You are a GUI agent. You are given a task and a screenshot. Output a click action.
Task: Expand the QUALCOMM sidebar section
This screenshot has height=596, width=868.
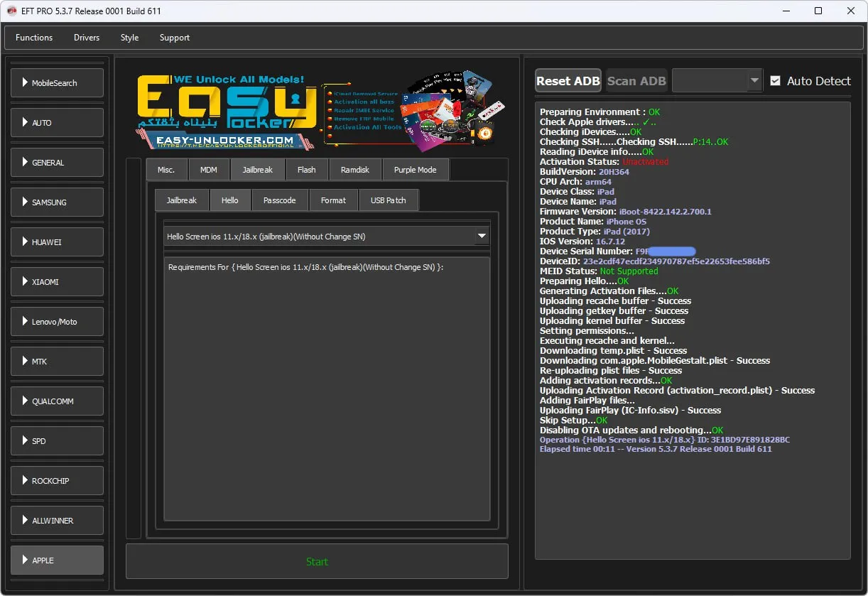click(x=57, y=401)
